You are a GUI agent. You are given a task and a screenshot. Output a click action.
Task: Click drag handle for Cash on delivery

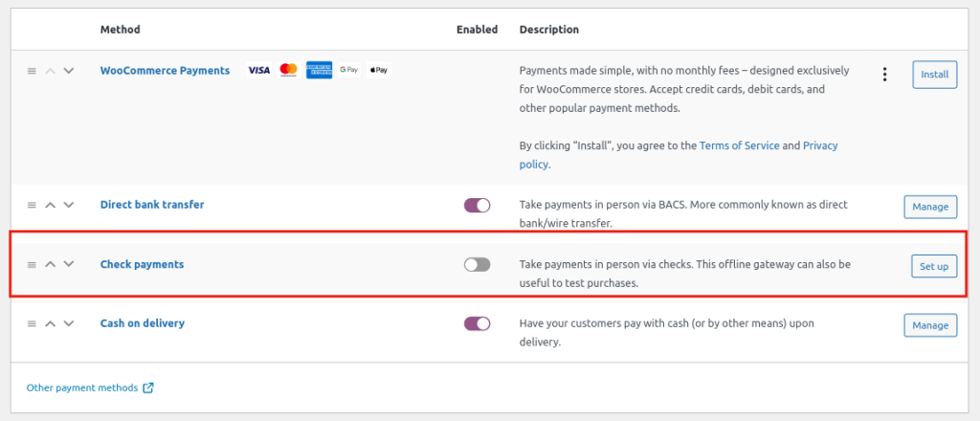32,323
